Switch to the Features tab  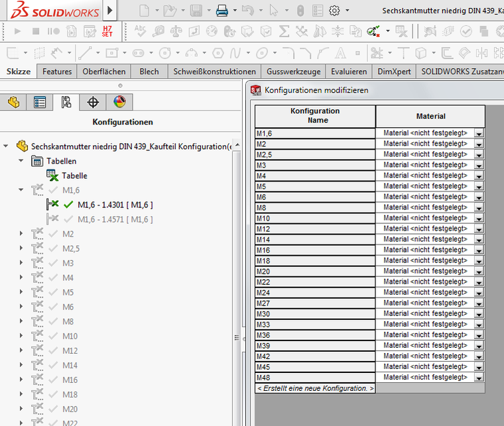click(57, 72)
